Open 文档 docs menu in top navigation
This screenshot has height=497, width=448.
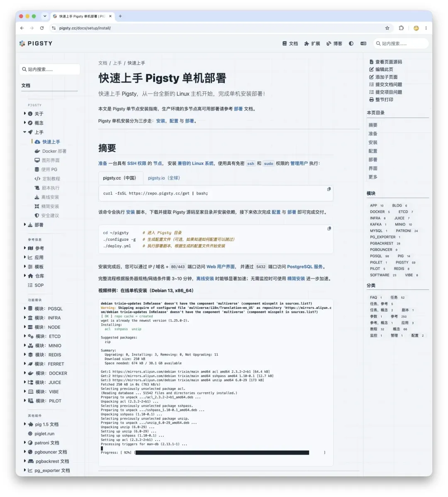tap(290, 44)
